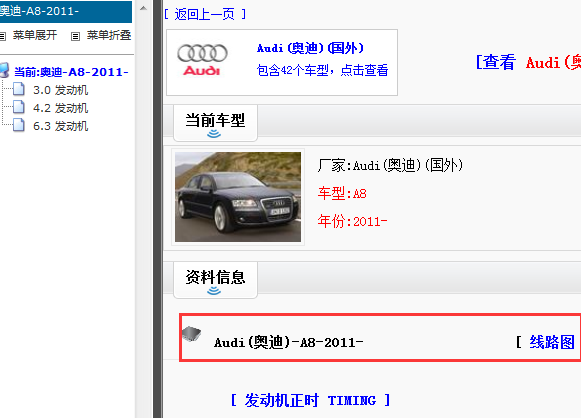
Task: Click the Audi A8 car photo thumbnail
Action: pyautogui.click(x=238, y=197)
